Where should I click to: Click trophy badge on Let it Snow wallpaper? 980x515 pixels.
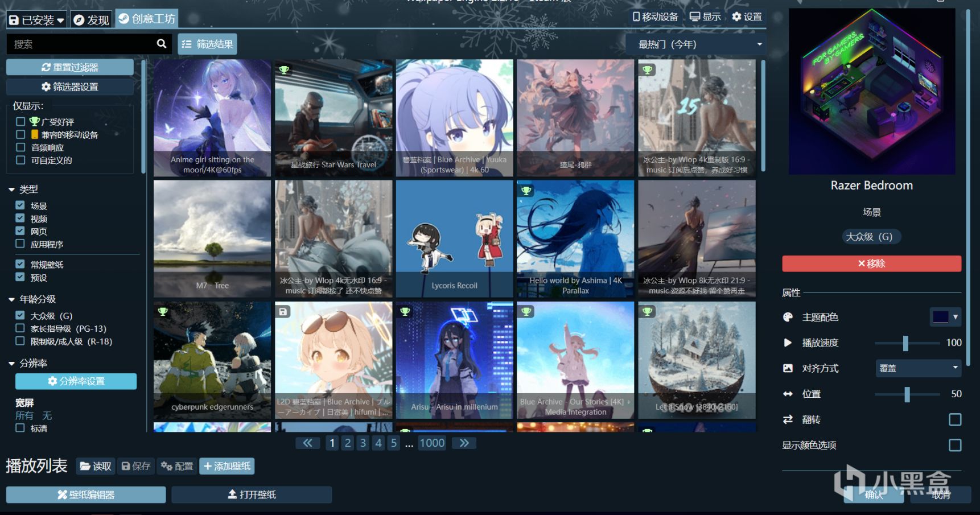[647, 311]
